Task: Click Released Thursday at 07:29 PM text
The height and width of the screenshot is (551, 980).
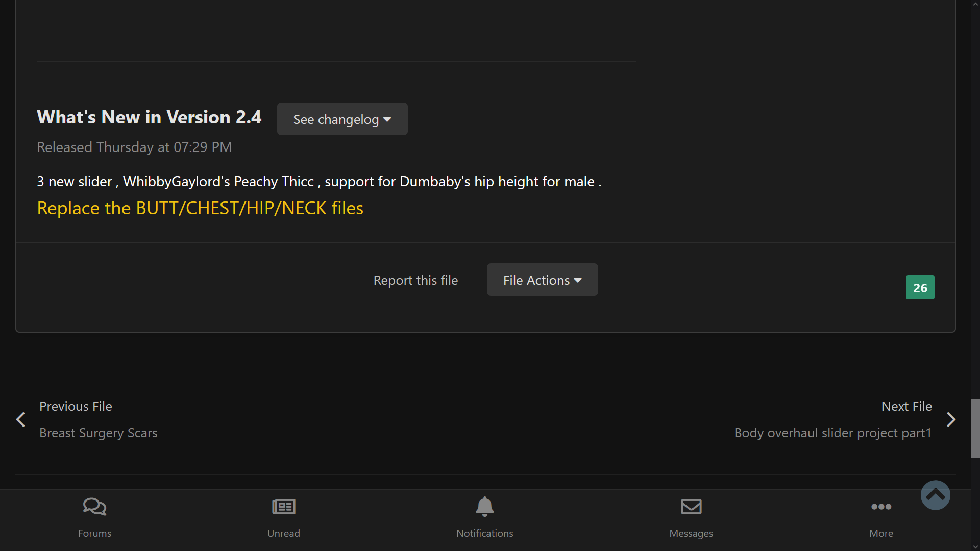Action: 134,147
